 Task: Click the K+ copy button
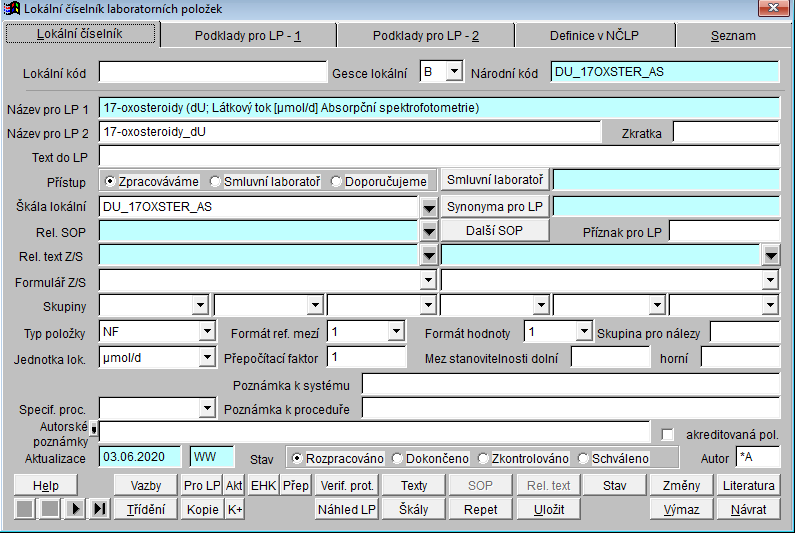coord(235,509)
